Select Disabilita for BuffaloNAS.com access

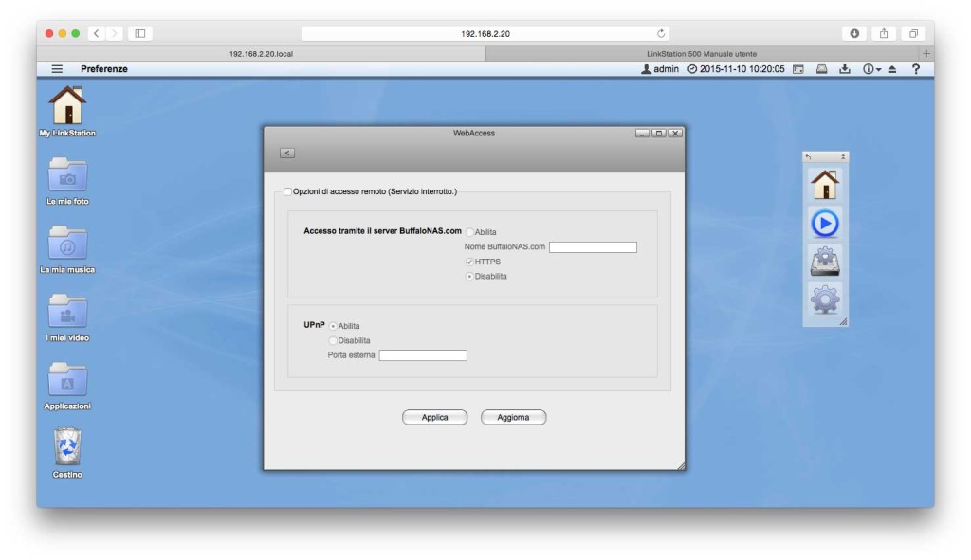click(x=469, y=277)
